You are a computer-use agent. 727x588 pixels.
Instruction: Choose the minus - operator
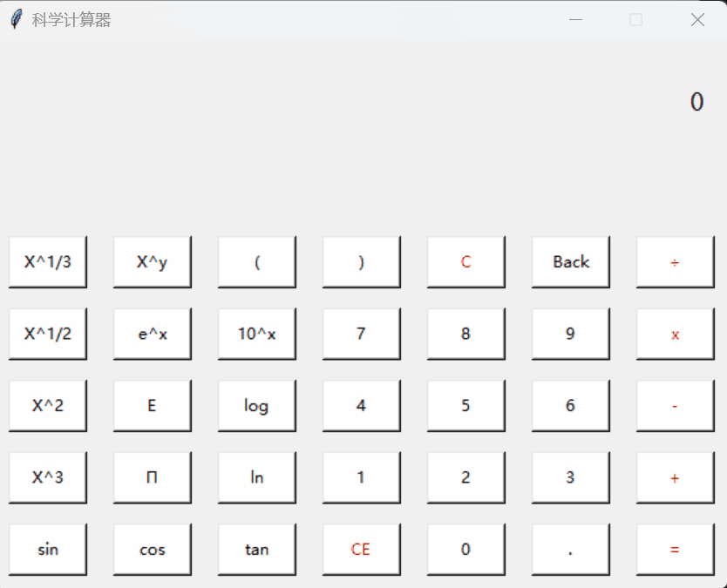pyautogui.click(x=675, y=406)
